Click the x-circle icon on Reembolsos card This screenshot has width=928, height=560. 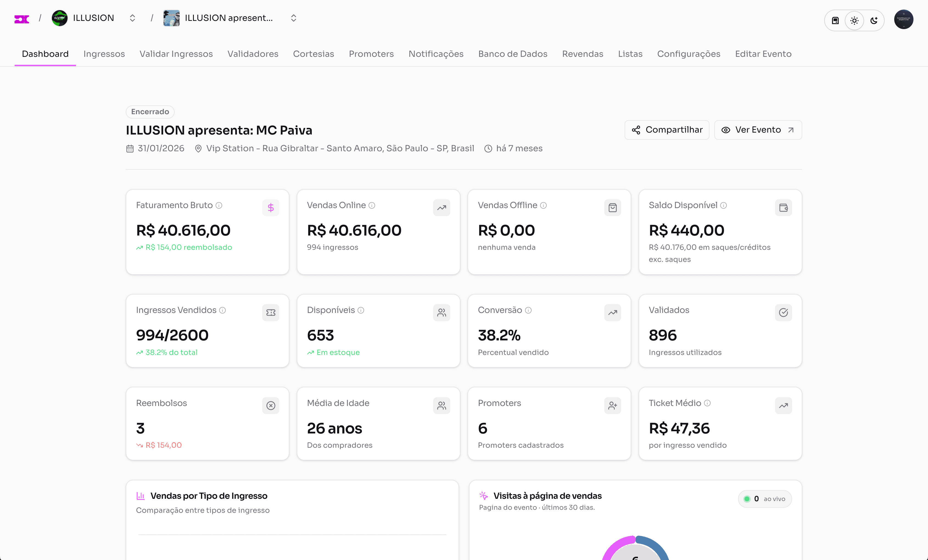click(x=270, y=406)
